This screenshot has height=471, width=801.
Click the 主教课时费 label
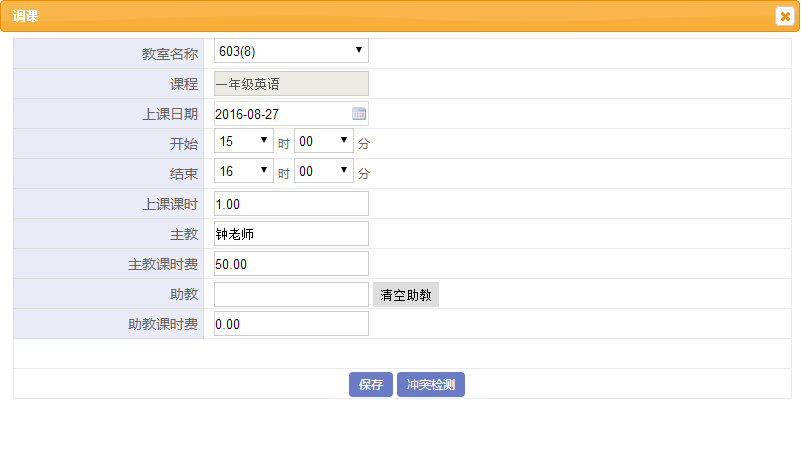[162, 264]
